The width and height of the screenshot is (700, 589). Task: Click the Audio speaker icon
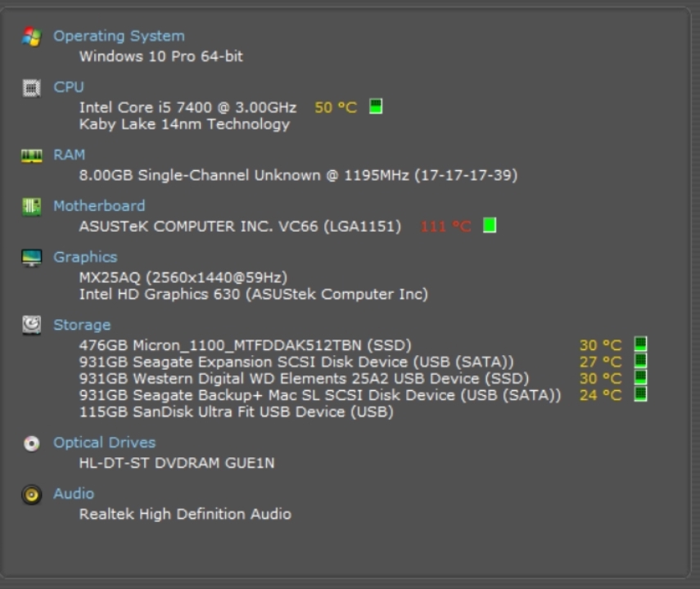[x=31, y=494]
